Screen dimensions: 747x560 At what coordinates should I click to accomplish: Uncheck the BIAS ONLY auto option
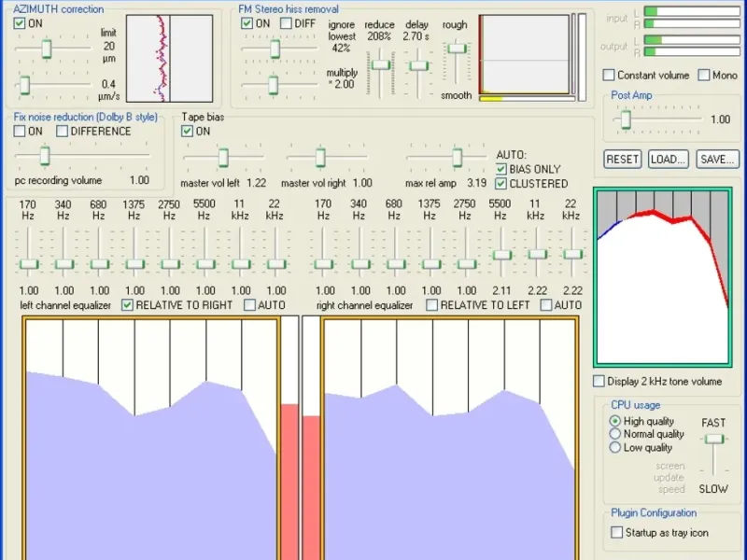(x=501, y=169)
